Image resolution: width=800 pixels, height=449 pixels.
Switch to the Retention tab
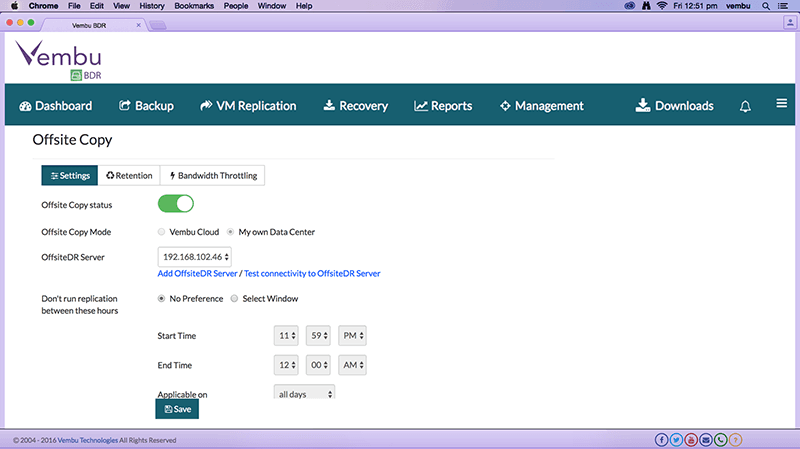click(x=129, y=176)
